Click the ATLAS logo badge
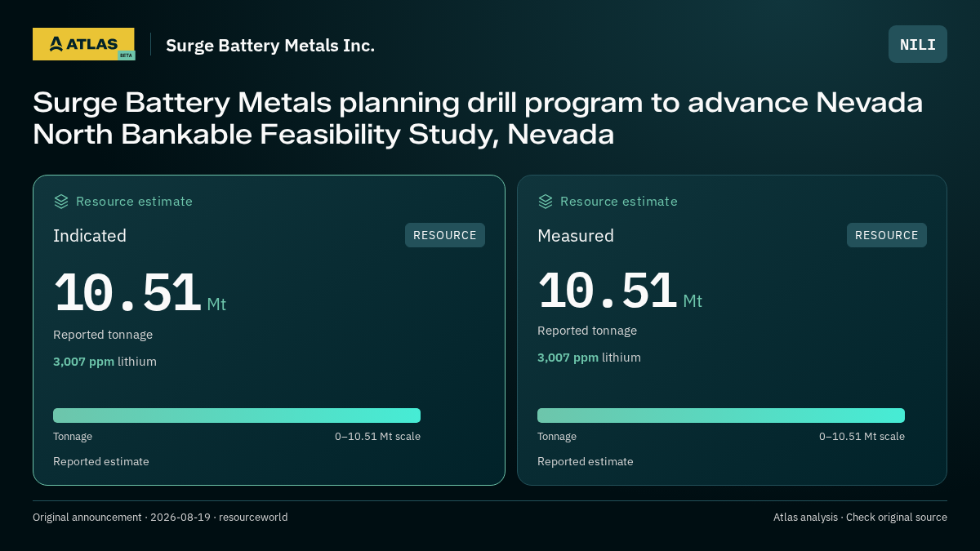The width and height of the screenshot is (980, 551). click(84, 44)
